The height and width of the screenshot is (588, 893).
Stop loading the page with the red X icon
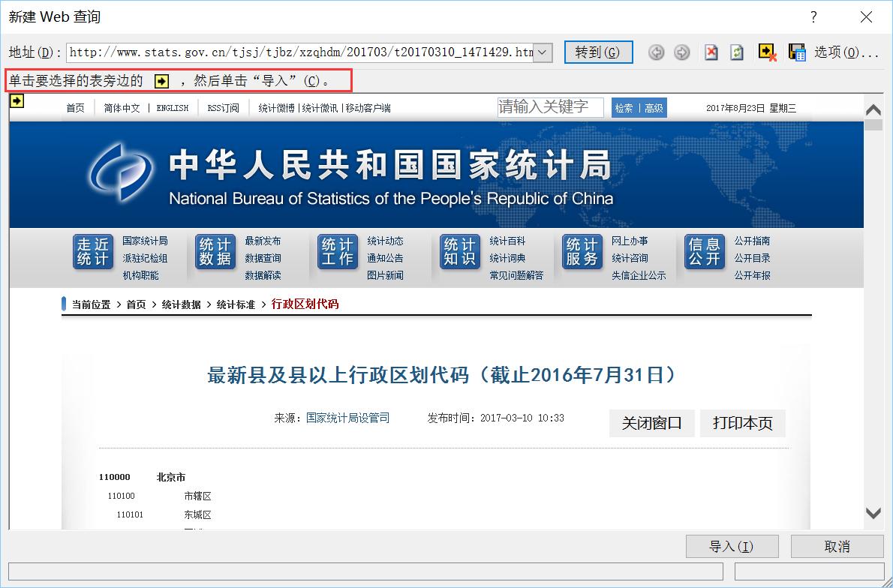711,52
